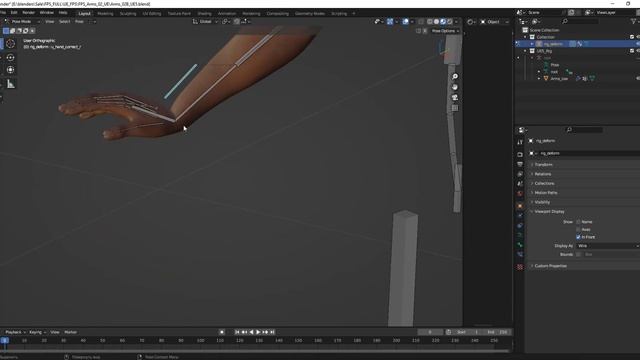The image size is (640, 360).
Task: Choose rendered viewport shading
Action: 449,22
